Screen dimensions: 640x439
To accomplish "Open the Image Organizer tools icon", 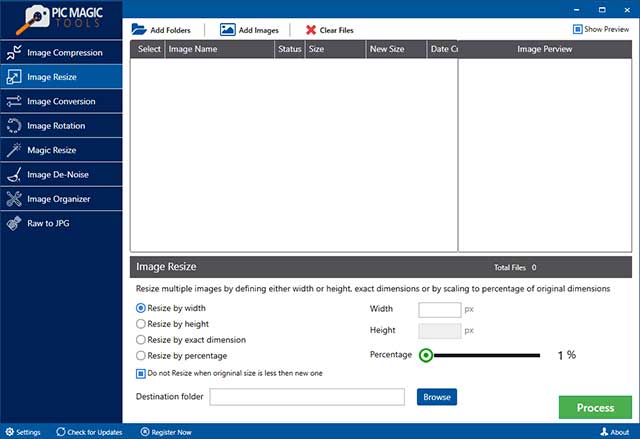I will [14, 199].
